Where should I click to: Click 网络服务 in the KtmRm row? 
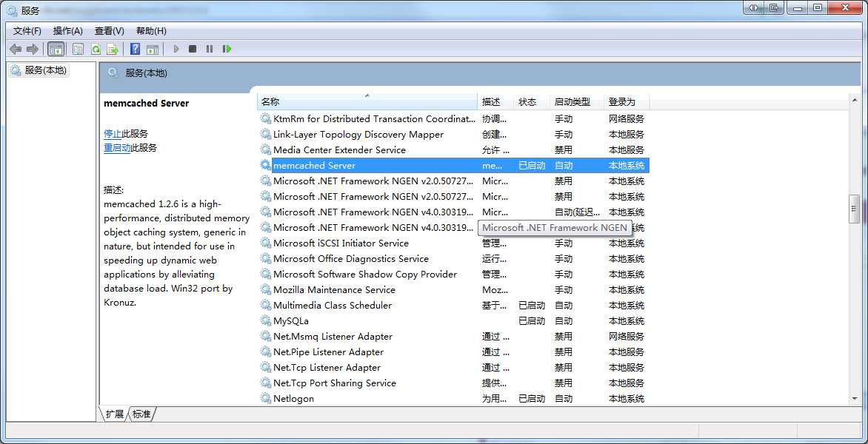627,119
